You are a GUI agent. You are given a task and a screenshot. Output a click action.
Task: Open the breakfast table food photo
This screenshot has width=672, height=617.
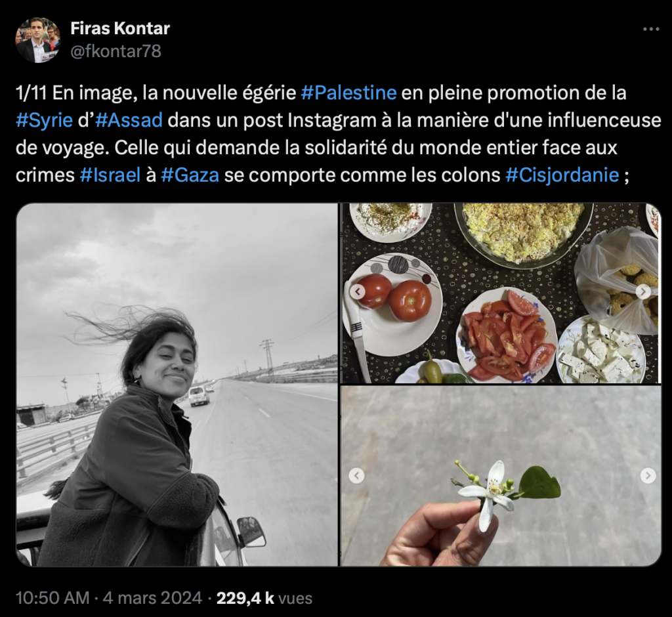[x=501, y=293]
